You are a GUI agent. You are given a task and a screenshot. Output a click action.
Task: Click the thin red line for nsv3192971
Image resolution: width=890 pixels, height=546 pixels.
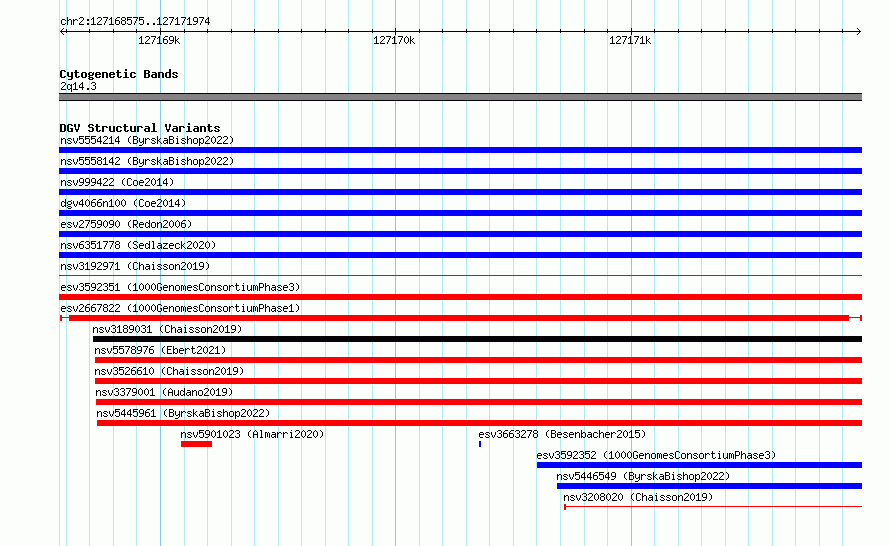[x=460, y=276]
